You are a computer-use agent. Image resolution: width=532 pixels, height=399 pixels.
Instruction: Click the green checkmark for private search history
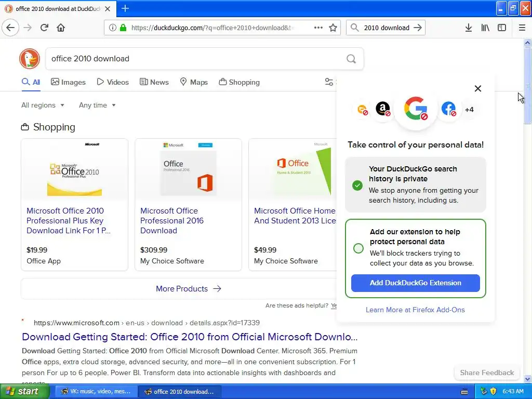[357, 185]
